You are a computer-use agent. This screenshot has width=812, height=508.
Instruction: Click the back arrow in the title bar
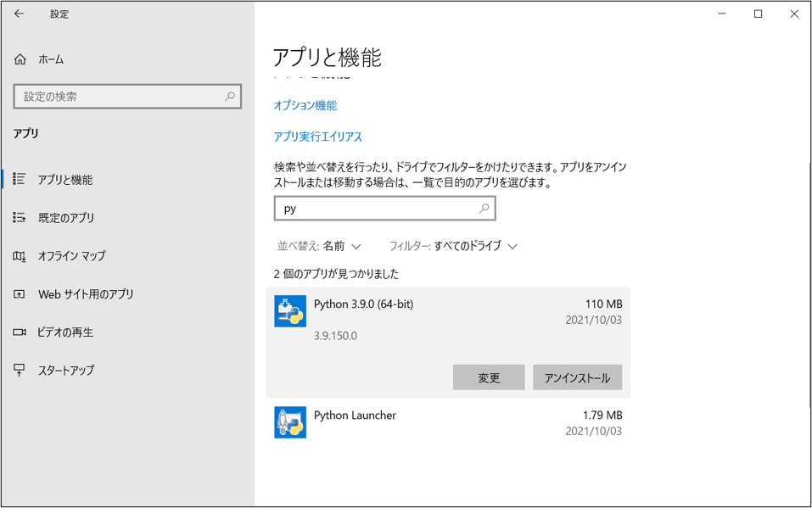20,14
